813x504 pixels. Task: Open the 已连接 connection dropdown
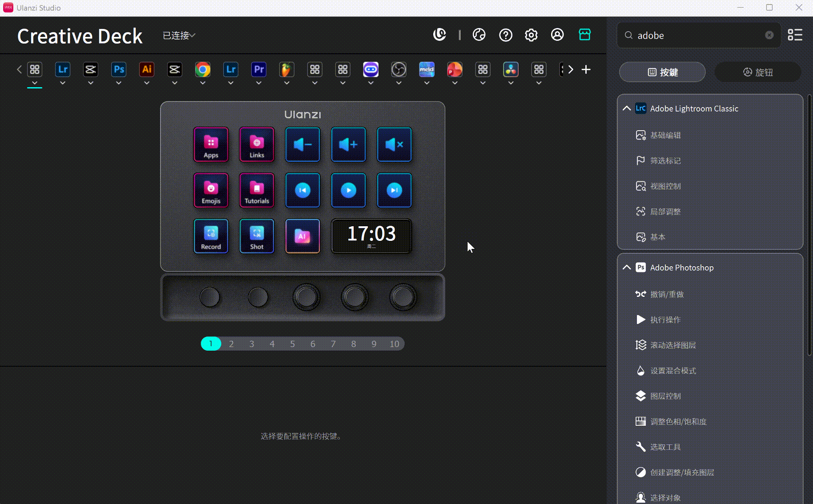coord(179,36)
